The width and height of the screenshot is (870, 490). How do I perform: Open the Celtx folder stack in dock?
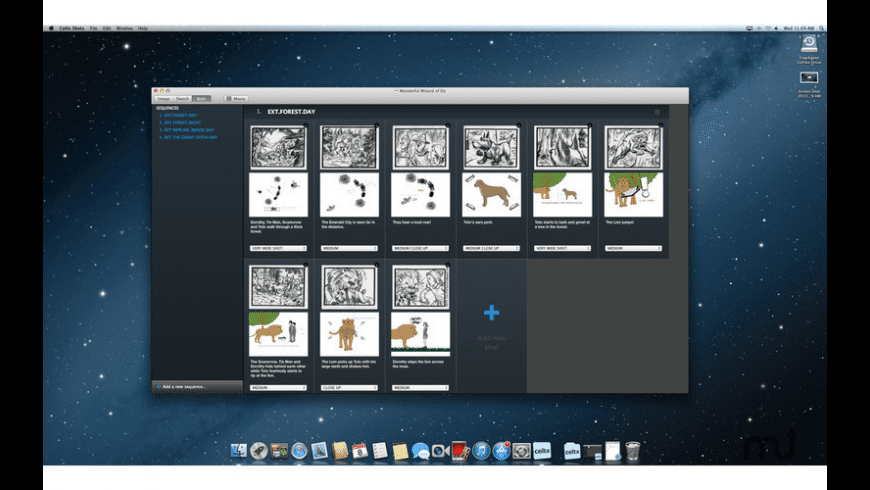[x=571, y=451]
